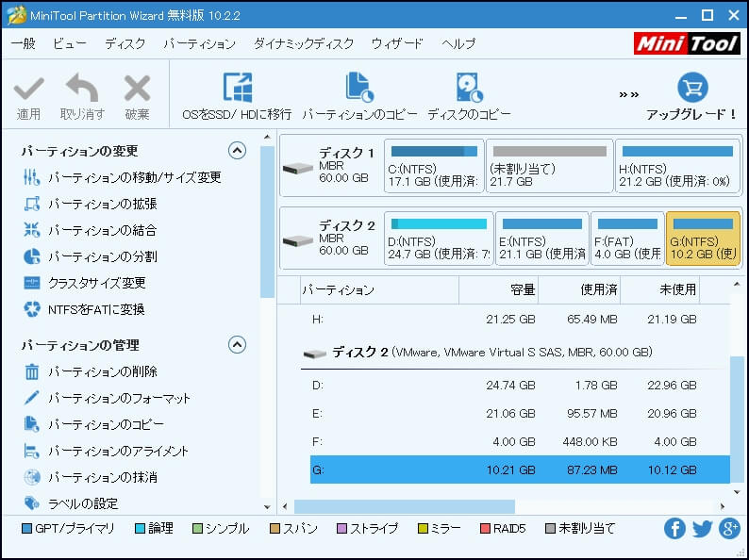
Task: Click the GPT/プライマリ legend color swatch
Action: 27,529
